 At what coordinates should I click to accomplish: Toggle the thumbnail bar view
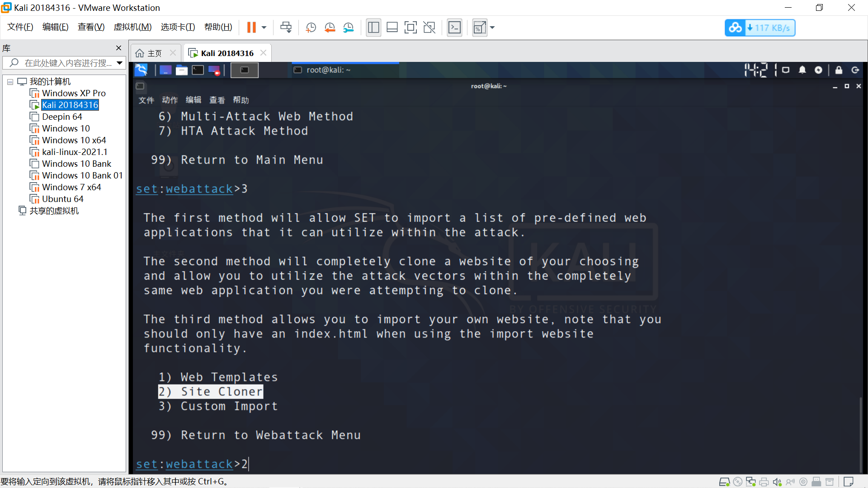tap(392, 28)
